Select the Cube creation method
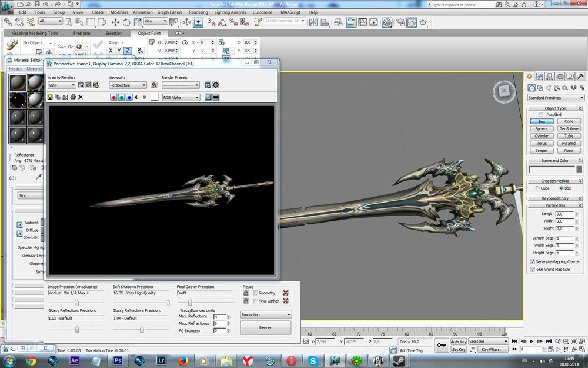 pos(539,188)
